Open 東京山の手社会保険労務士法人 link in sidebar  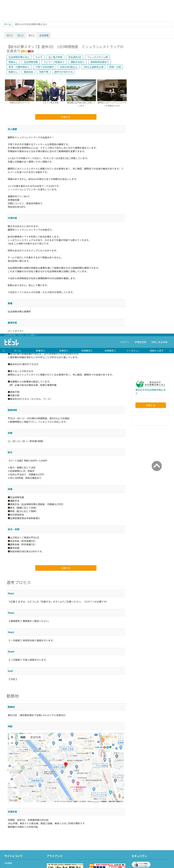(150, 392)
